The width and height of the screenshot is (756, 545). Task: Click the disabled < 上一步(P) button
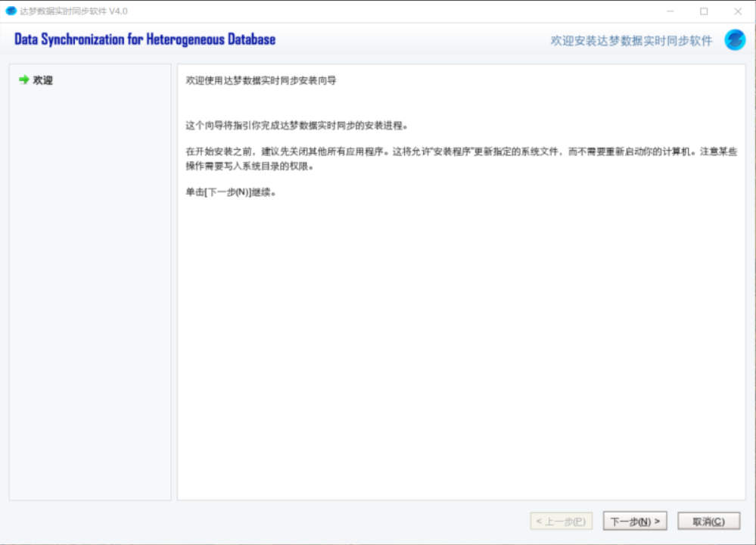coord(561,522)
